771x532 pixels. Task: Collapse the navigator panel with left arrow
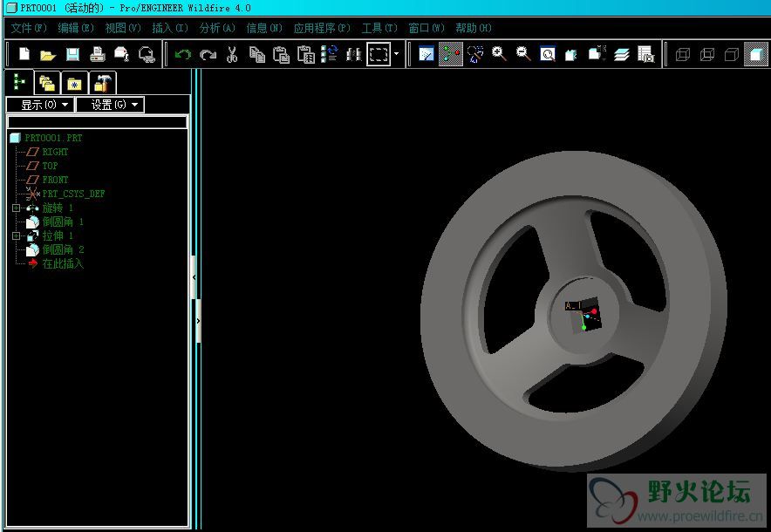[x=194, y=277]
